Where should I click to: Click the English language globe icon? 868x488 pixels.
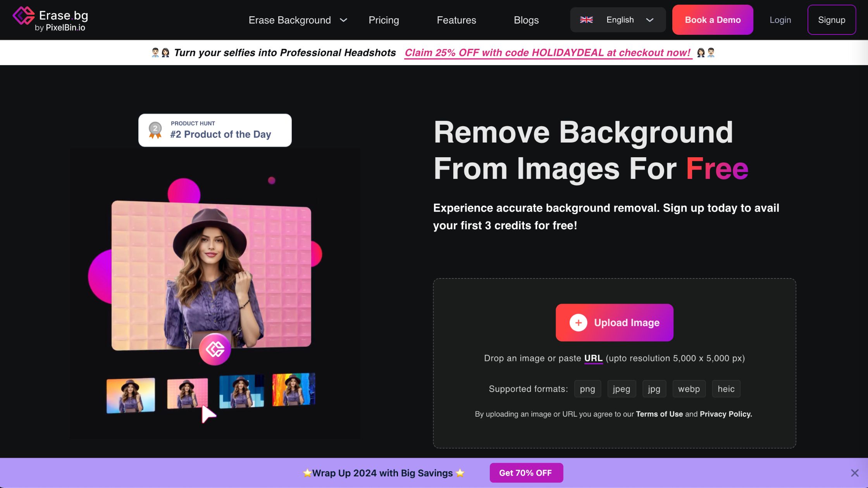587,20
